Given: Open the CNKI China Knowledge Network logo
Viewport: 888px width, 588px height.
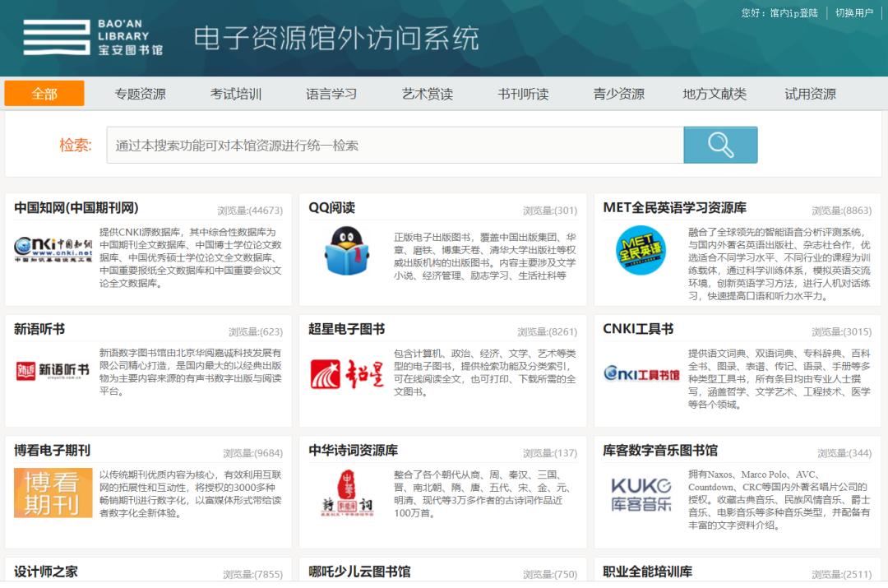Looking at the screenshot, I should click(53, 249).
